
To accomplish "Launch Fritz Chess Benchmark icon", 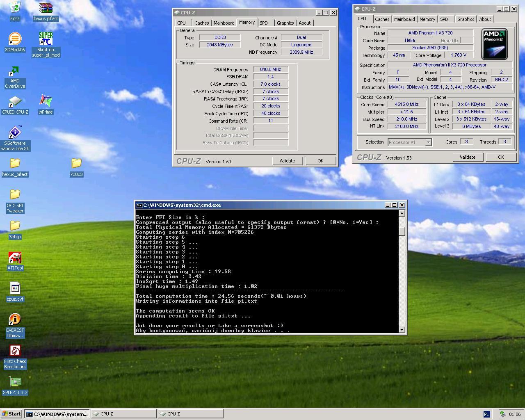I will pos(15,350).
